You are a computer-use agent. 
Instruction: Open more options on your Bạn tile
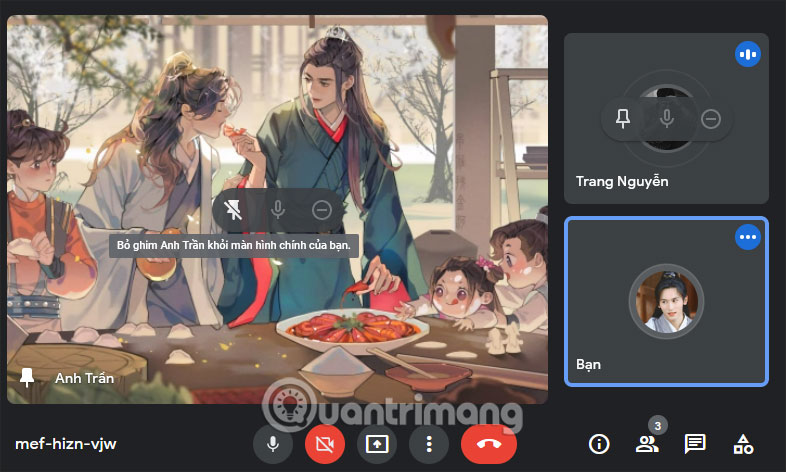tap(748, 237)
